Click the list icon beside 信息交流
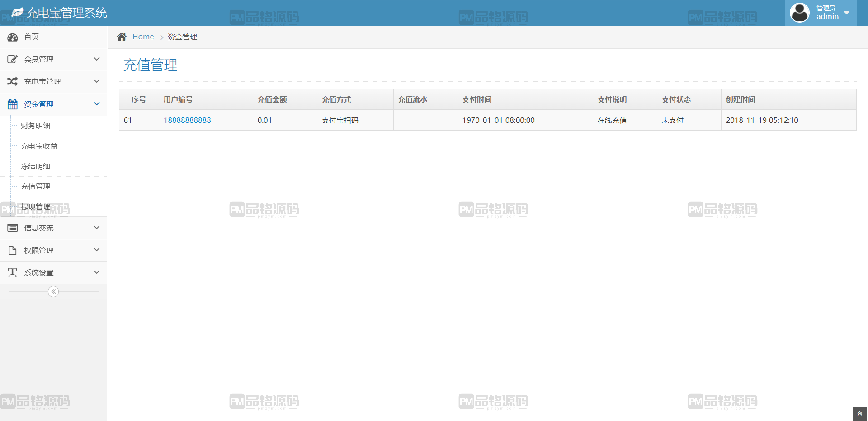Screen dimensions: 868x421 point(13,228)
